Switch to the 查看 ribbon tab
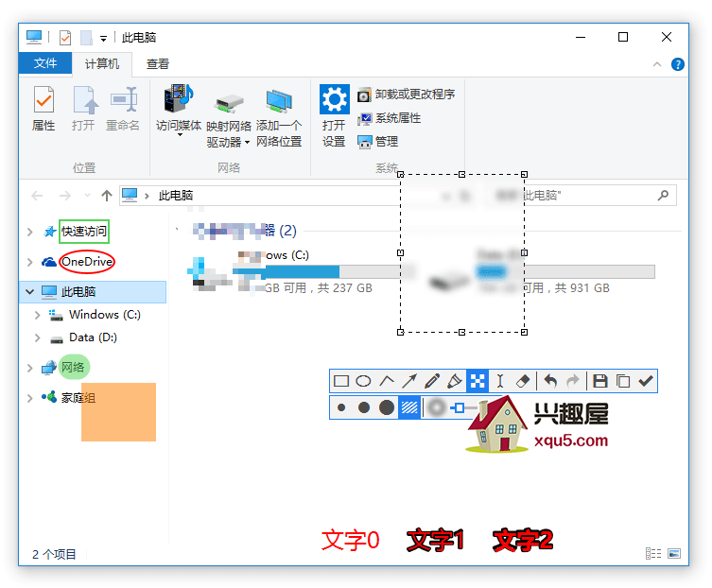 click(x=158, y=64)
